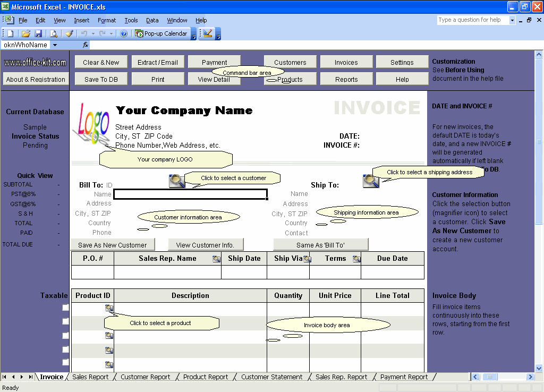This screenshot has width=544, height=392.
Task: Click the magnifier icon to select shipping address
Action: coord(371,181)
